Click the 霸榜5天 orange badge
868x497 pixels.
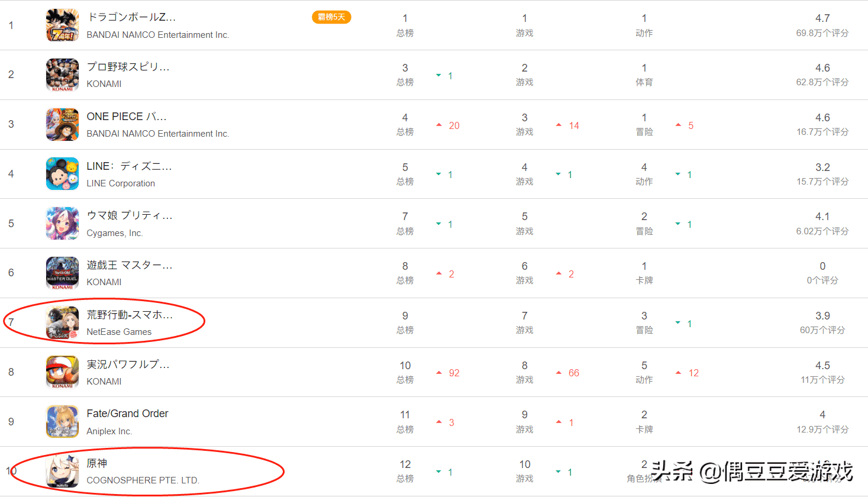[331, 17]
